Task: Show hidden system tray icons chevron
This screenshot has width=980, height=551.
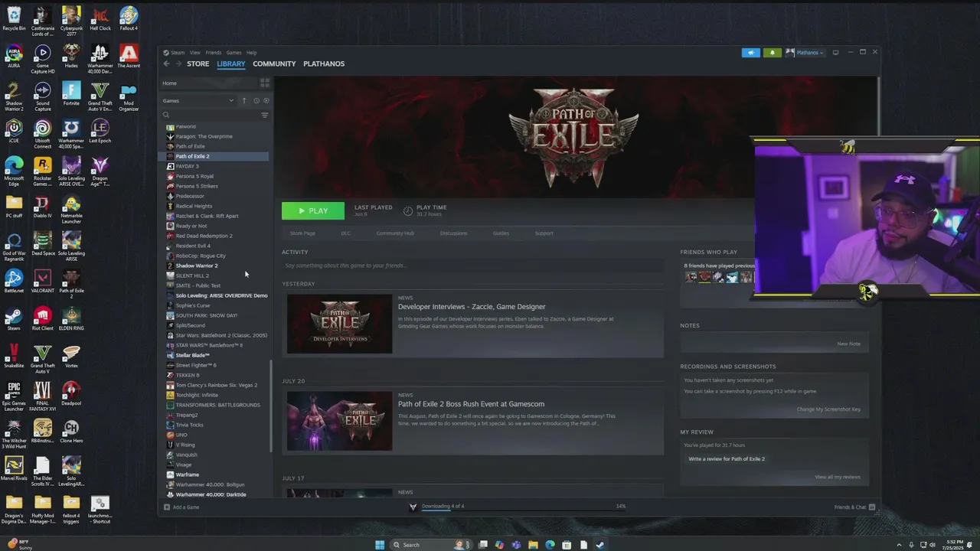Action: [900, 545]
